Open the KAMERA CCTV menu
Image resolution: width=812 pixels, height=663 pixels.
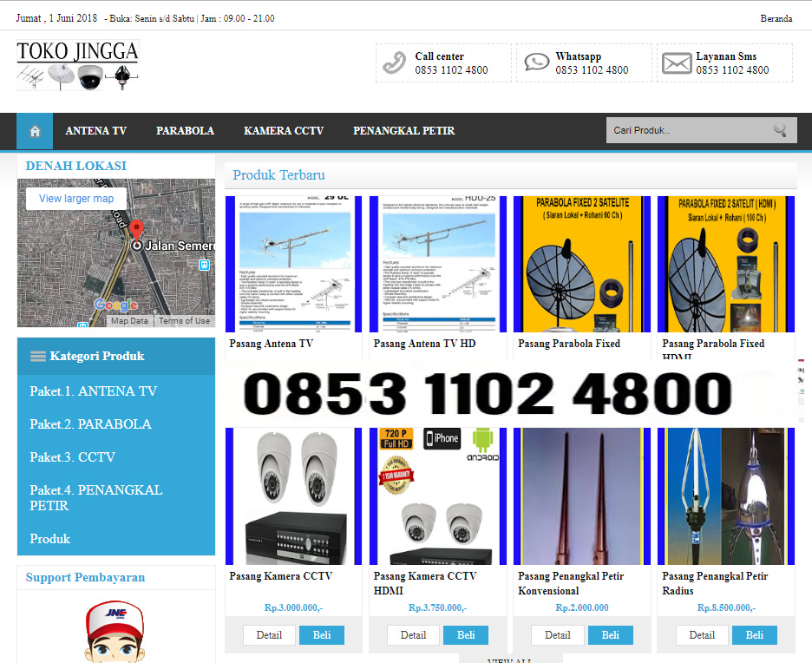click(284, 131)
